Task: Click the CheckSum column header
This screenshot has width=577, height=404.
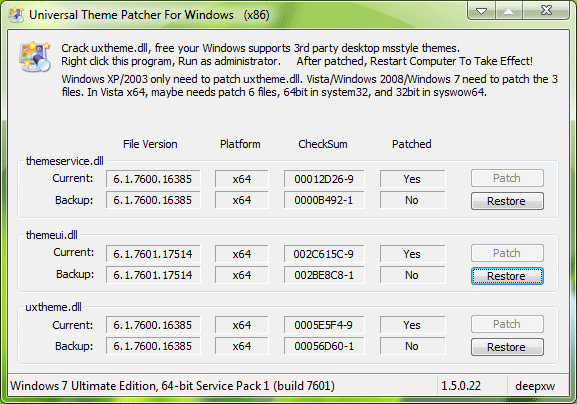Action: click(x=323, y=144)
